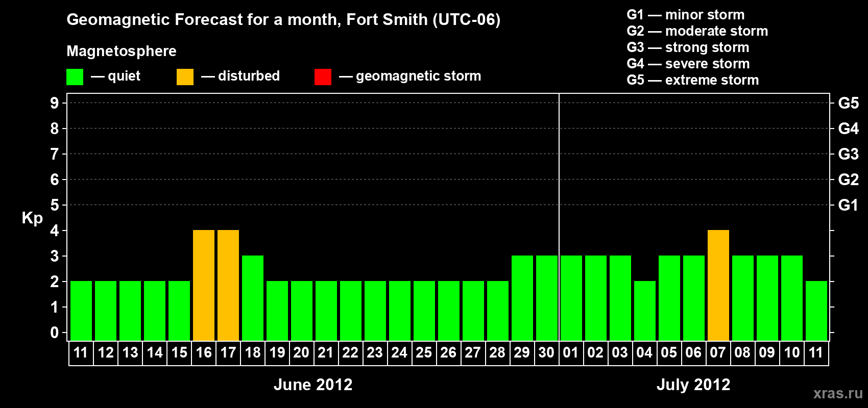Viewport: 868px width, 408px height.
Task: Click the date label 13 in June
Action: pyautogui.click(x=130, y=352)
